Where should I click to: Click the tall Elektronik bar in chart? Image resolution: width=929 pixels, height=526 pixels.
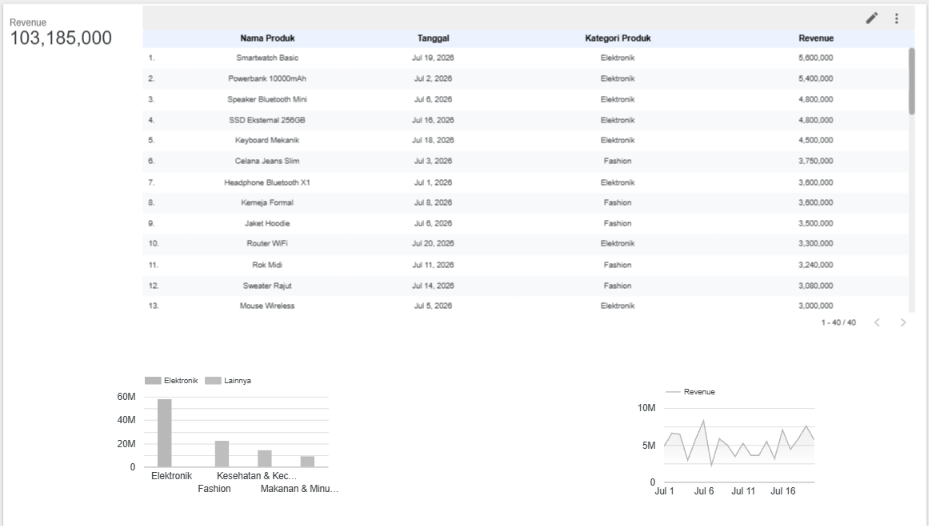point(164,433)
